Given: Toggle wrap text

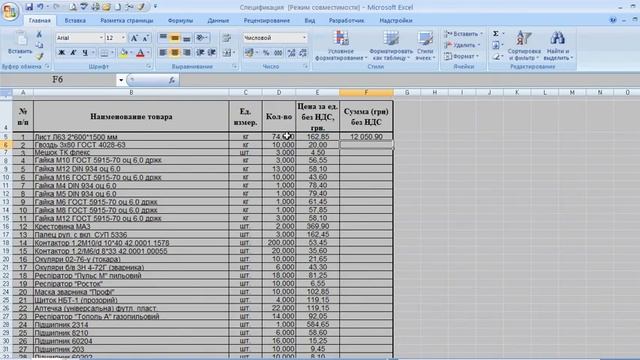Looking at the screenshot, I should pyautogui.click(x=227, y=38).
